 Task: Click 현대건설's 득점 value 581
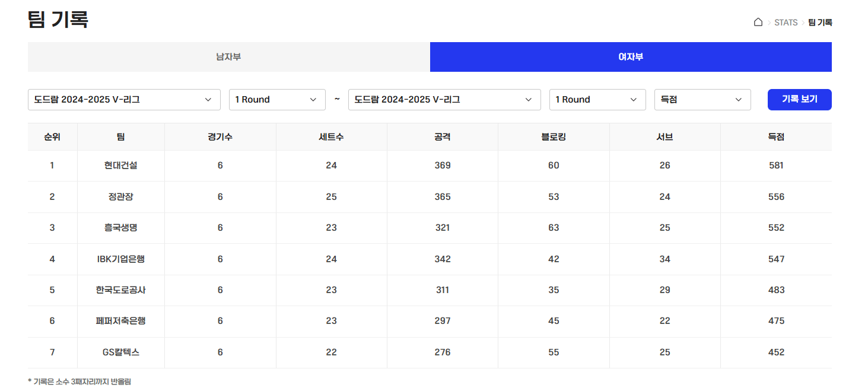click(776, 166)
